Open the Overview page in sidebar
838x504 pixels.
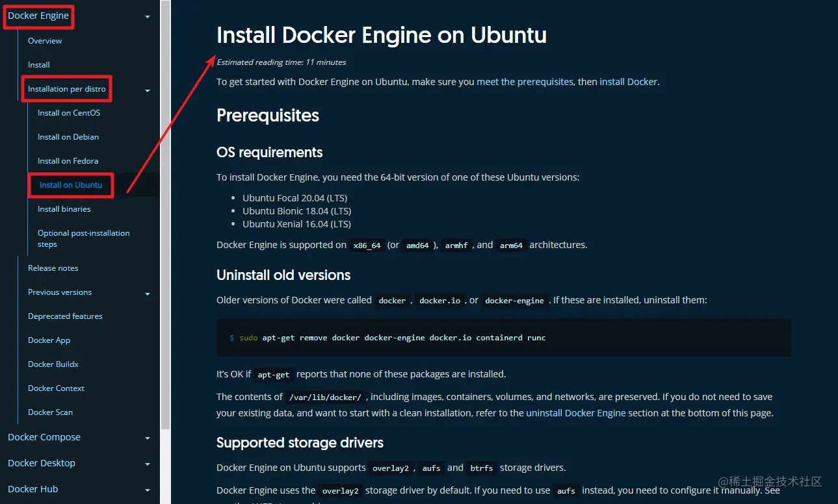click(45, 41)
